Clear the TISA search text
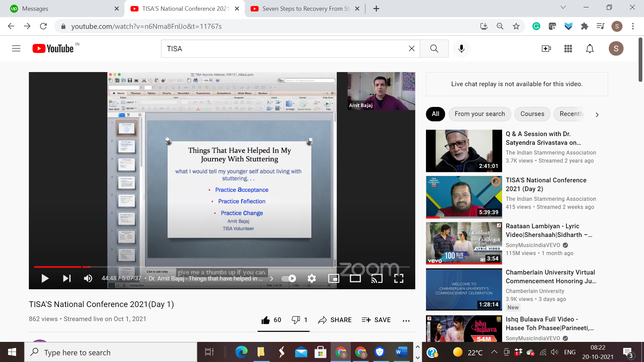644x362 pixels. click(412, 49)
